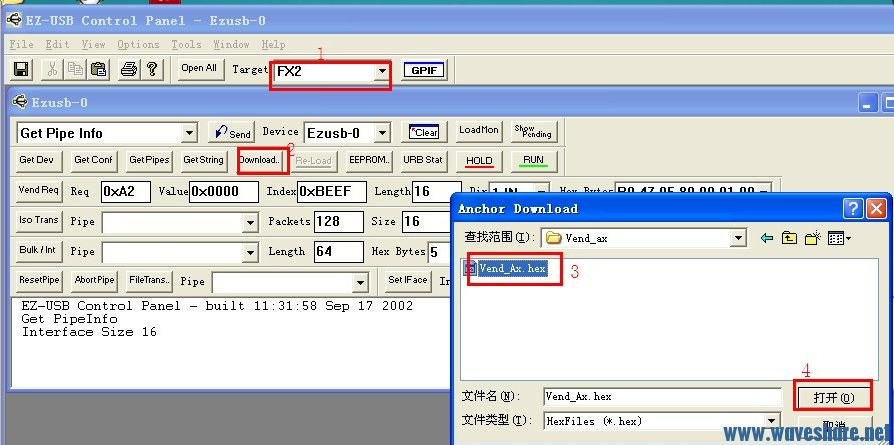Click the Value 0x0000 input field
The width and height of the screenshot is (894, 445).
pos(224,192)
